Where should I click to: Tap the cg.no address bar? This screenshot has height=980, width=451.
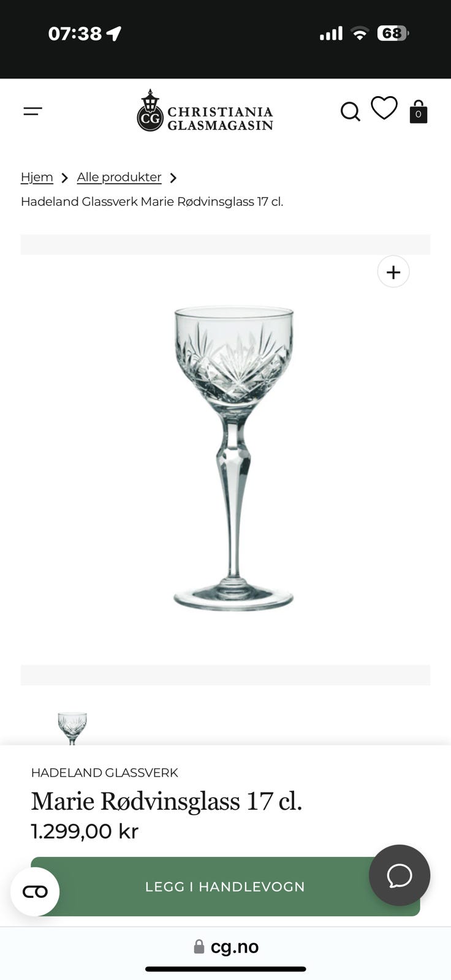click(225, 946)
